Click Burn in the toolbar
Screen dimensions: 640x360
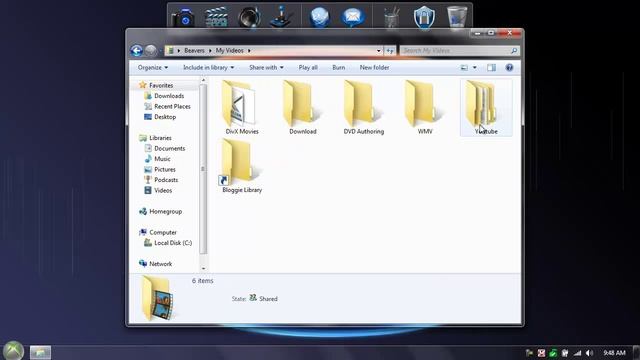[338, 67]
